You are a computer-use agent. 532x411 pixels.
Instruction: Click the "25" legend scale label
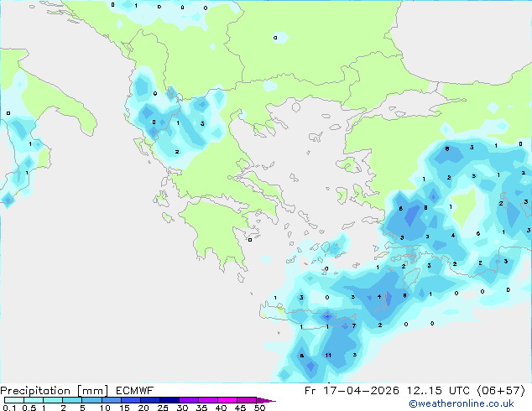163,408
